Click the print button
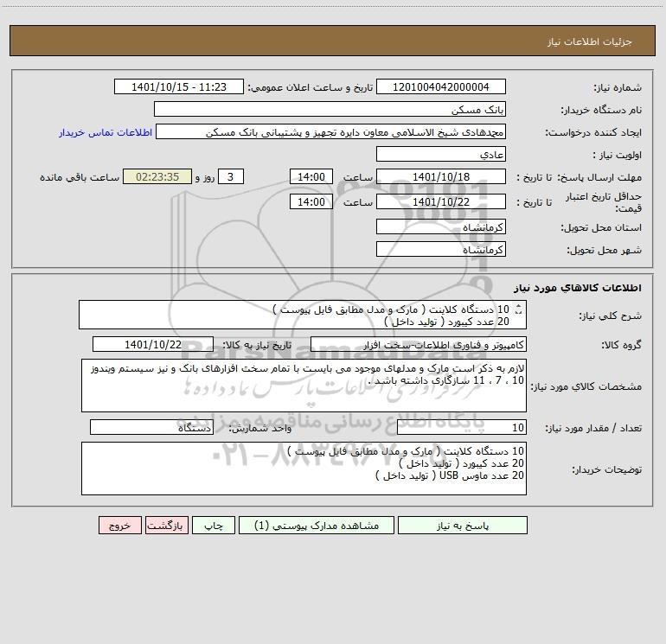 214,526
